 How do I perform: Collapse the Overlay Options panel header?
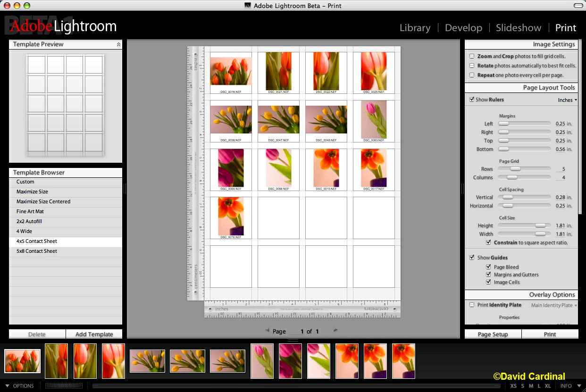tap(521, 294)
